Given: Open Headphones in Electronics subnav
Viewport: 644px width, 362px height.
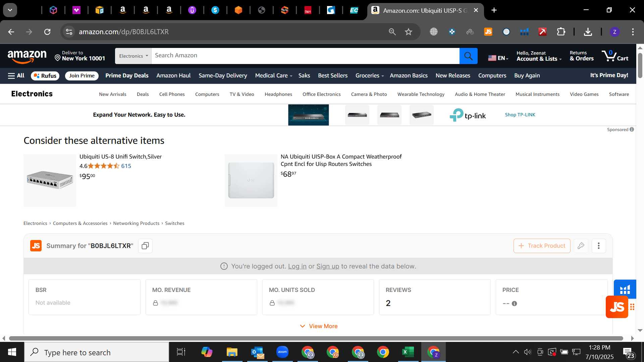Looking at the screenshot, I should click(278, 94).
